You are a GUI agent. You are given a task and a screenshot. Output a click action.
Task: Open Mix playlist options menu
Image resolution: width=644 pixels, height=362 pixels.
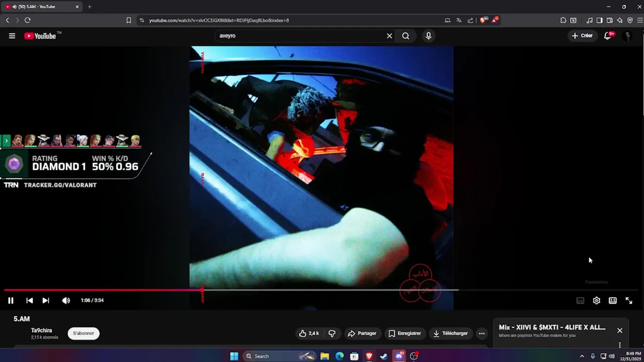pyautogui.click(x=620, y=345)
